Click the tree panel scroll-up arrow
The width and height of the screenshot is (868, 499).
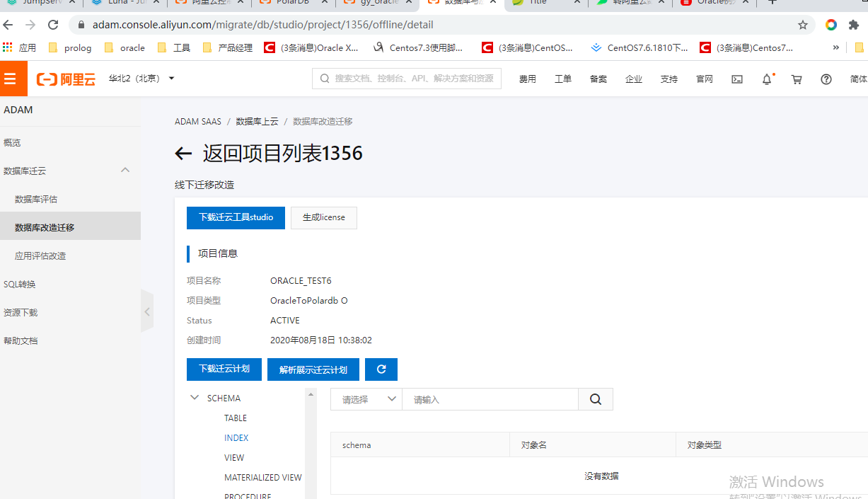[311, 394]
